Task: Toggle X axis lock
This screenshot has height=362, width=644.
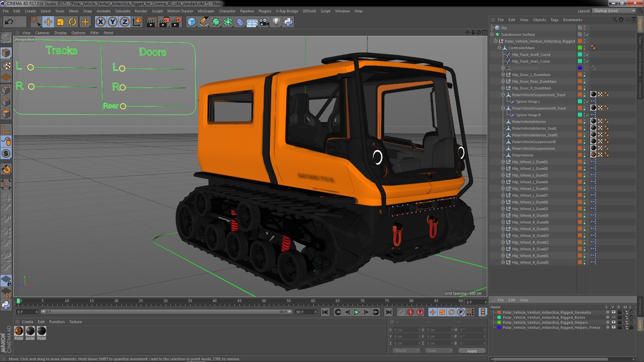Action: pyautogui.click(x=100, y=22)
